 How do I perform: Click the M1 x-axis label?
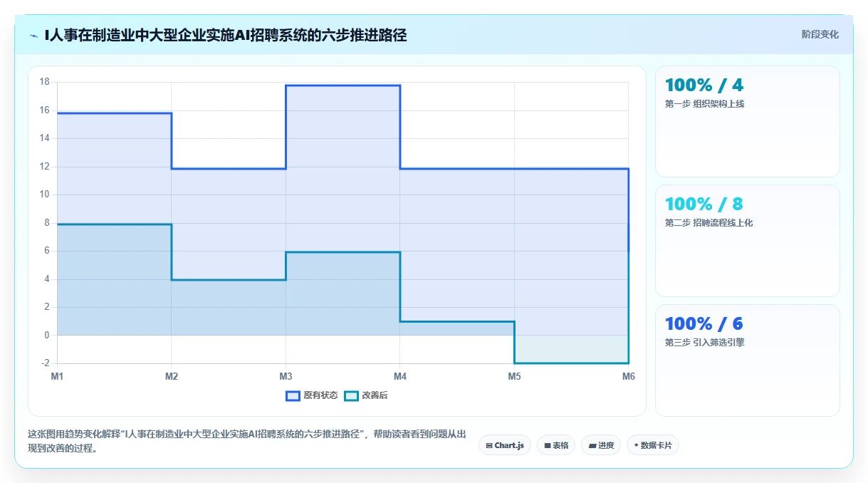[x=57, y=376]
